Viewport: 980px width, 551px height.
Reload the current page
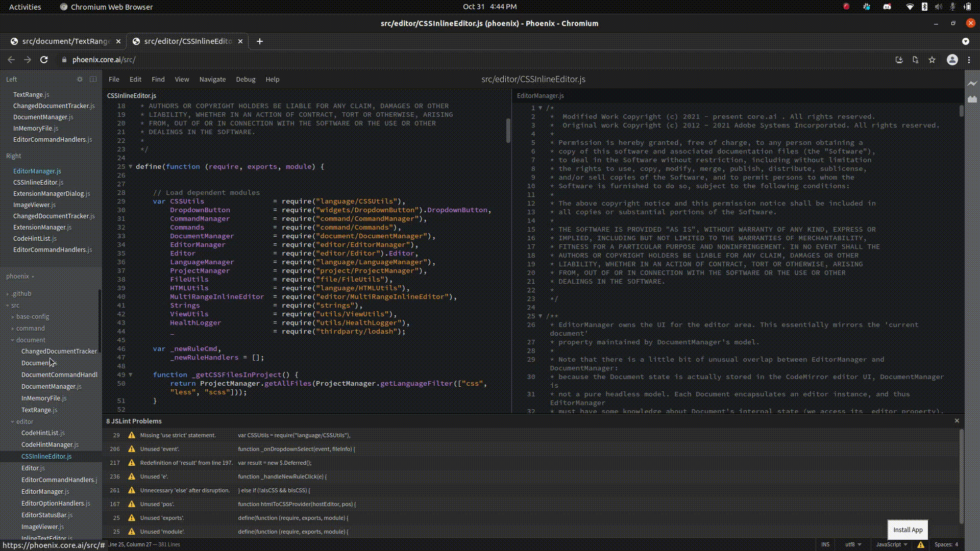[x=44, y=60]
